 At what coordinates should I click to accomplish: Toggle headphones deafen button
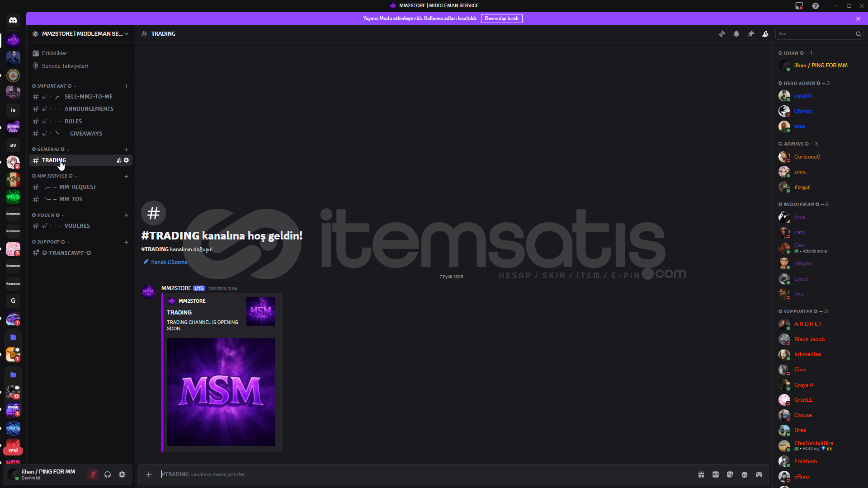(108, 474)
